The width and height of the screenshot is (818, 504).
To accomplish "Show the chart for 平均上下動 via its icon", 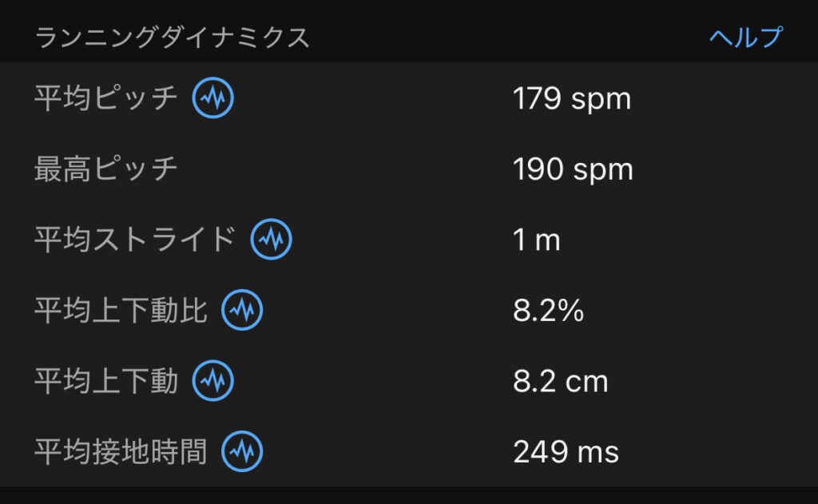I will click(x=212, y=381).
